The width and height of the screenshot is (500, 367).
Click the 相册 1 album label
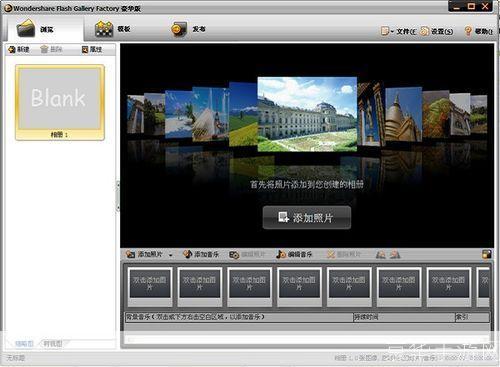(x=60, y=135)
